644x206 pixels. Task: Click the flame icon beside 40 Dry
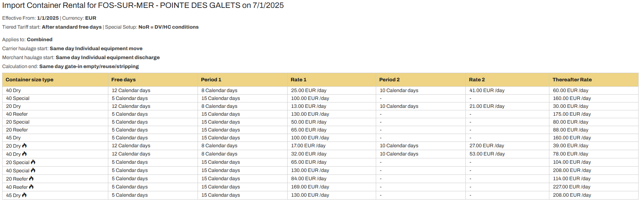tap(24, 154)
